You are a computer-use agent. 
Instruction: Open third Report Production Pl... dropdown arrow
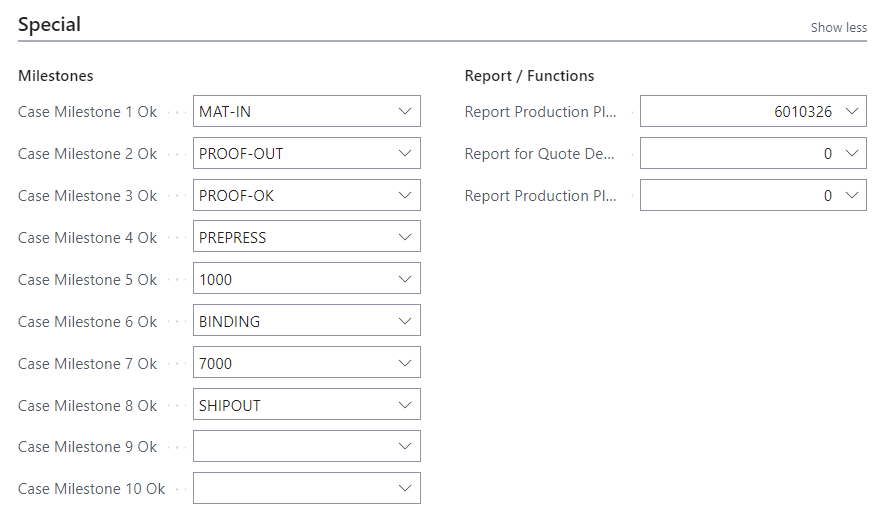(851, 195)
